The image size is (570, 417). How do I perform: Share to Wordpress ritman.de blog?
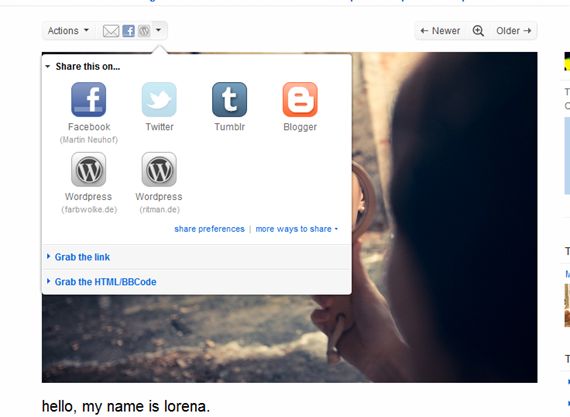pos(159,183)
